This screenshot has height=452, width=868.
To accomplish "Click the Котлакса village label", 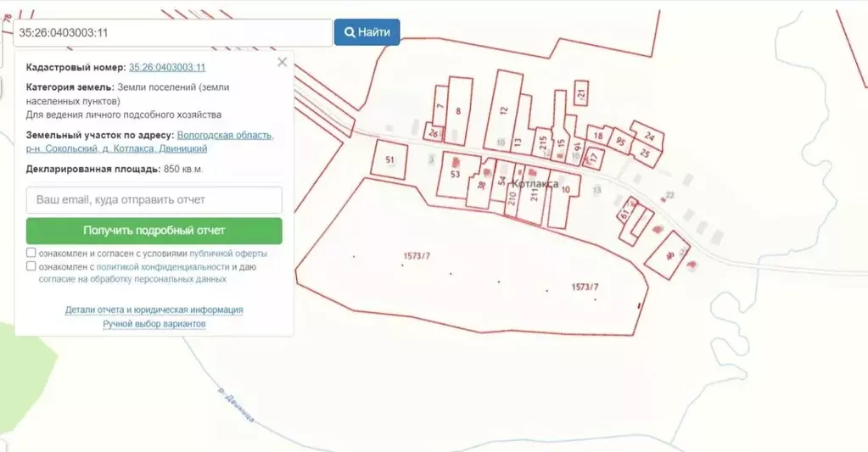I will coord(535,183).
